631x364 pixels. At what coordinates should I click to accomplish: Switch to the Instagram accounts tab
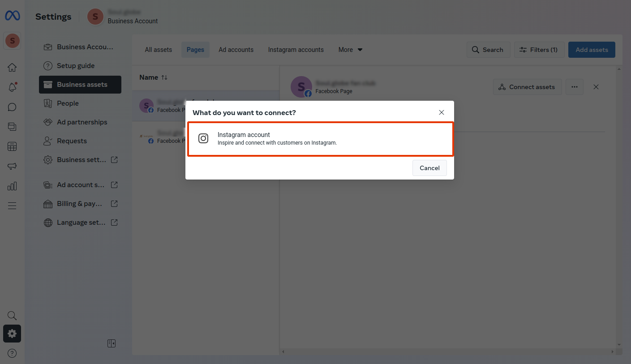pos(296,50)
